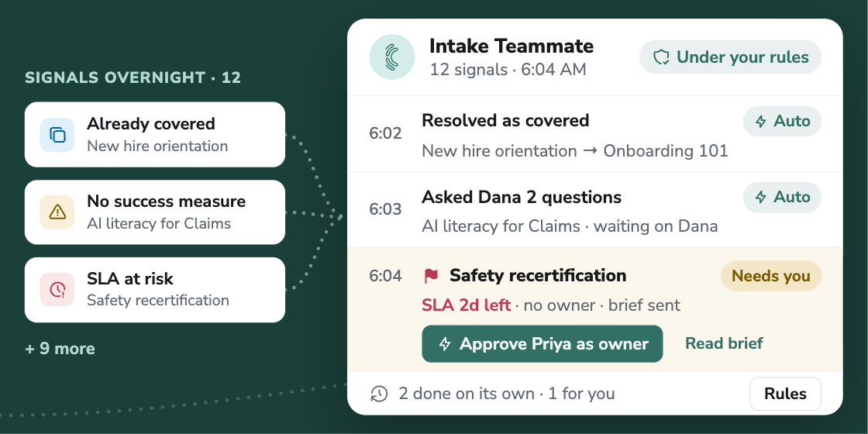Open the SLA at risk signal card
Image resolution: width=868 pixels, height=434 pixels.
coord(155,290)
